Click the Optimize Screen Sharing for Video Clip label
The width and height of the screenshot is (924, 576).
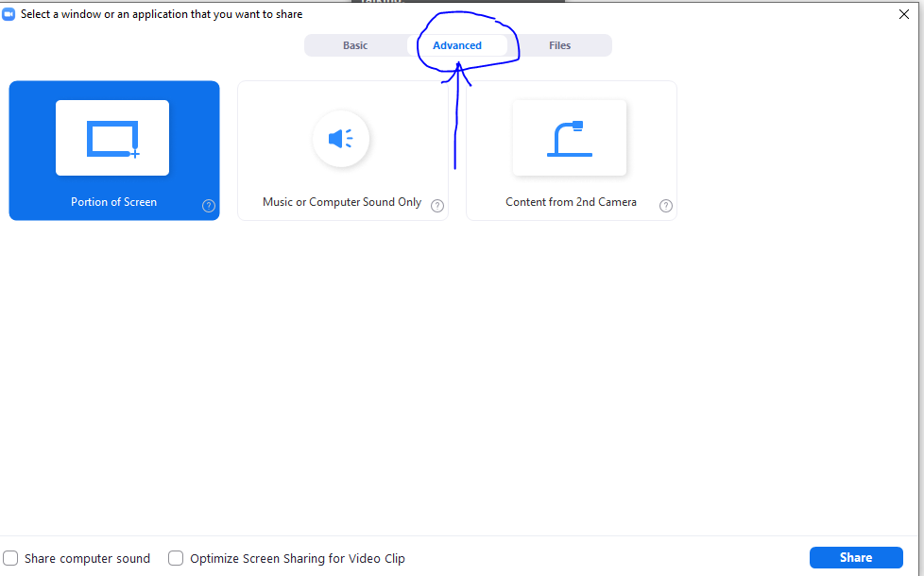coord(298,558)
